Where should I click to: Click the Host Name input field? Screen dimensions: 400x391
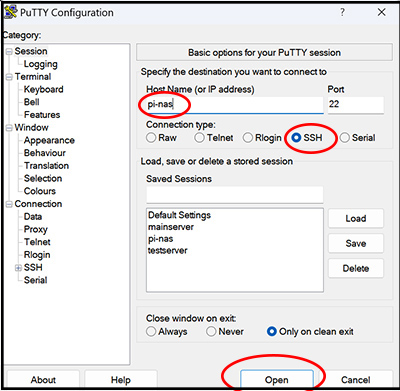pyautogui.click(x=235, y=105)
